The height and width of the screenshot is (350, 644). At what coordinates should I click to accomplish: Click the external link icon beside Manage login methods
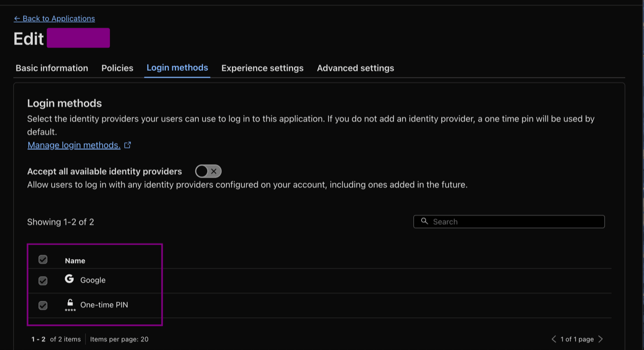pyautogui.click(x=127, y=145)
